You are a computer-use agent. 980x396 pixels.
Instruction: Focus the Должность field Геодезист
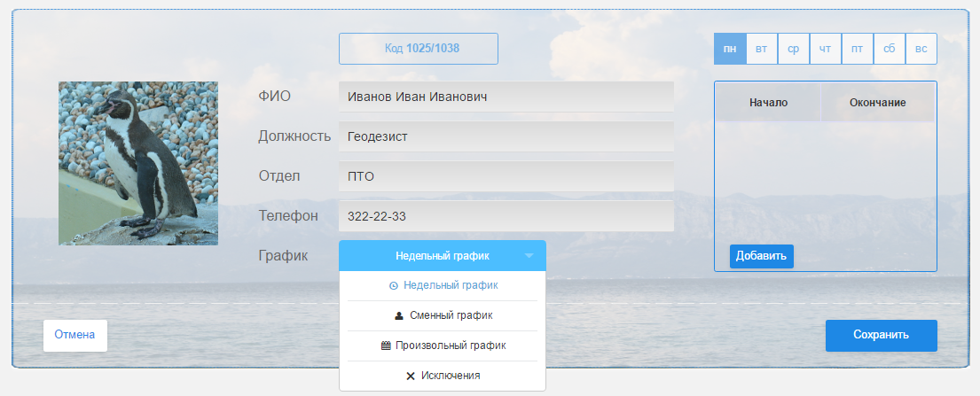point(506,136)
